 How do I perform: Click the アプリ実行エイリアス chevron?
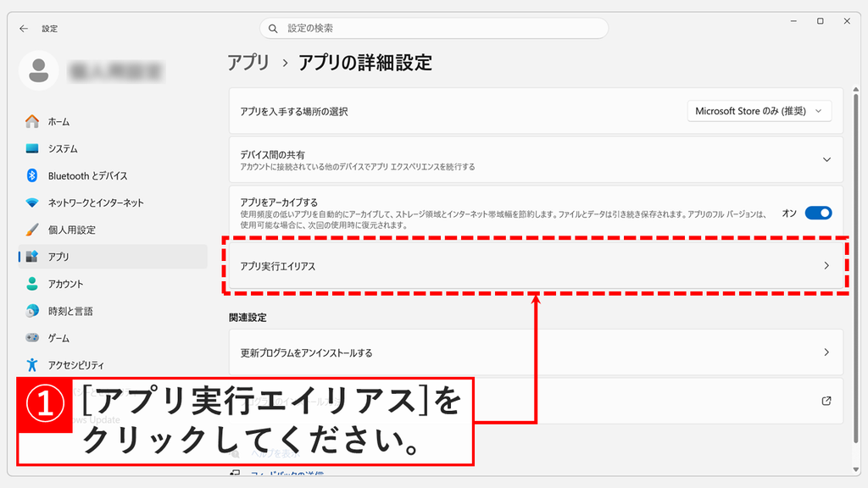826,265
